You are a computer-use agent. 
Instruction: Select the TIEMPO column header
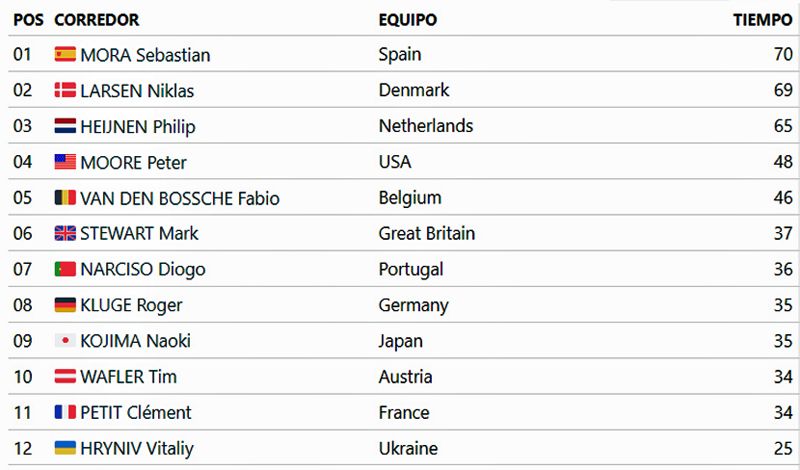(763, 20)
